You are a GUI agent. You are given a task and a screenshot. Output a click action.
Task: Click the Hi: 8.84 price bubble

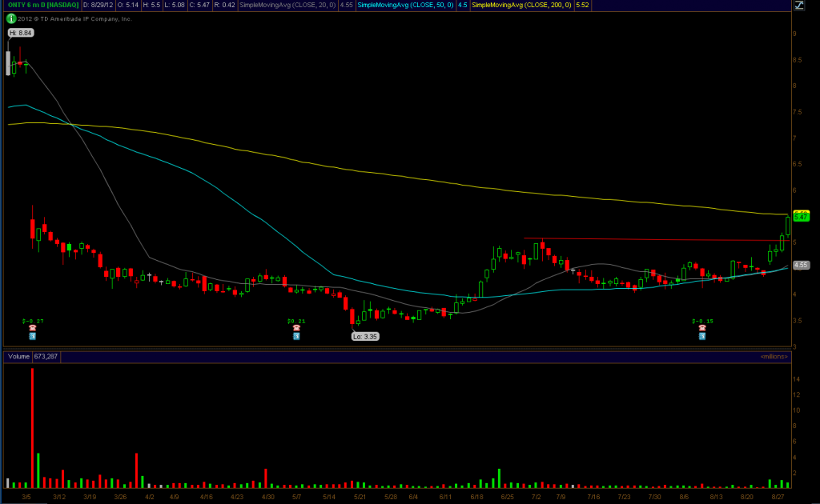(21, 33)
